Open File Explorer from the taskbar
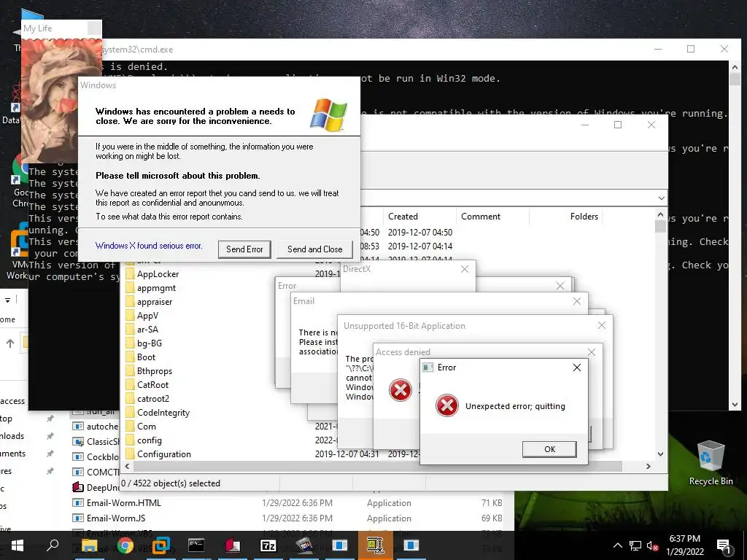The height and width of the screenshot is (560, 747). click(x=89, y=545)
